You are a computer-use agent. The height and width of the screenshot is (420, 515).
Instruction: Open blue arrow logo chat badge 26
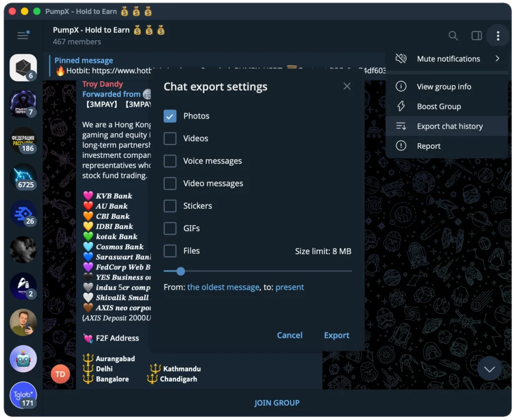[23, 213]
